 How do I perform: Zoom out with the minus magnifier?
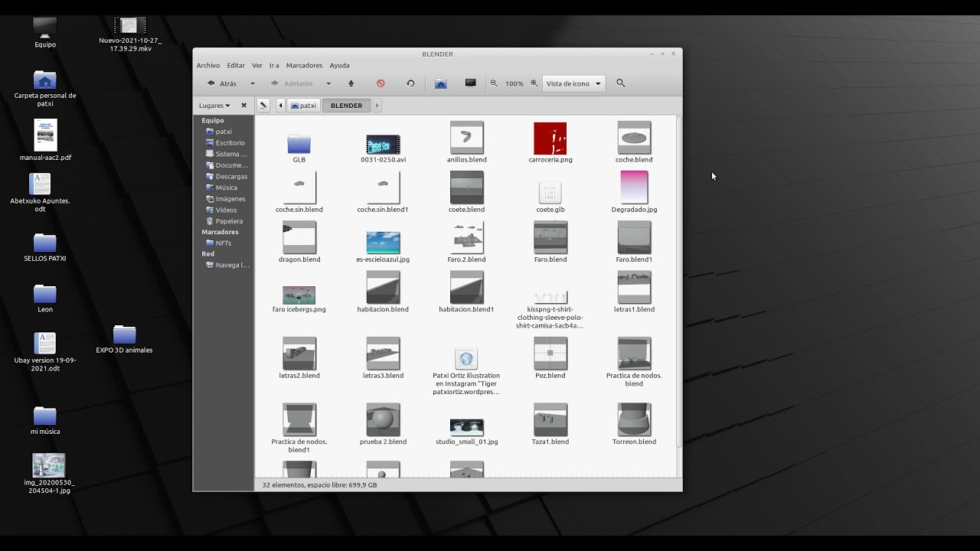(x=494, y=83)
